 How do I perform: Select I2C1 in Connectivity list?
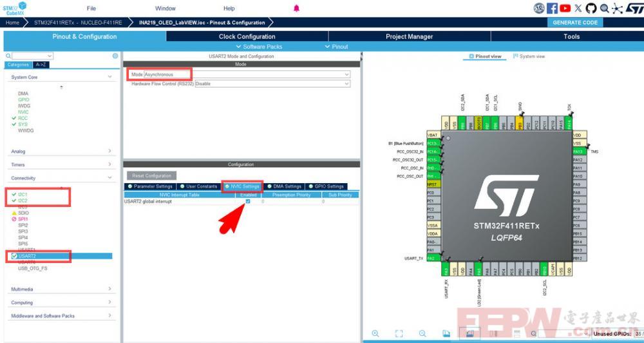[22, 194]
